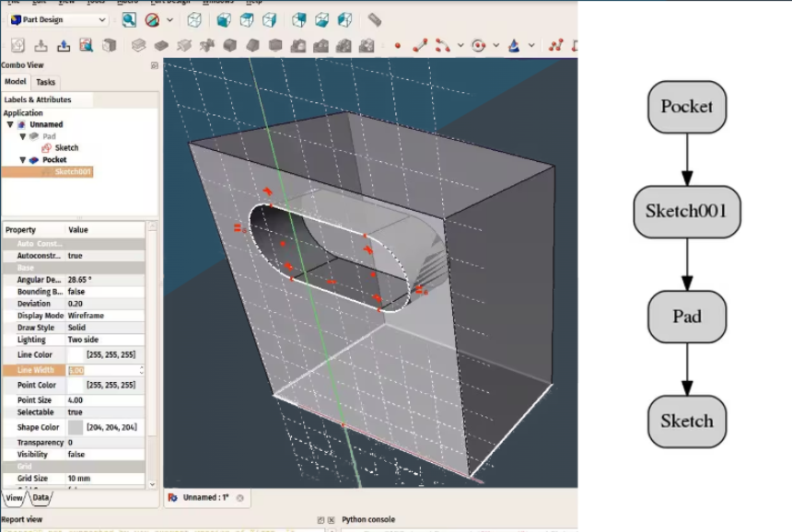Select the sketcher Point tool
792x532 pixels.
pos(398,46)
